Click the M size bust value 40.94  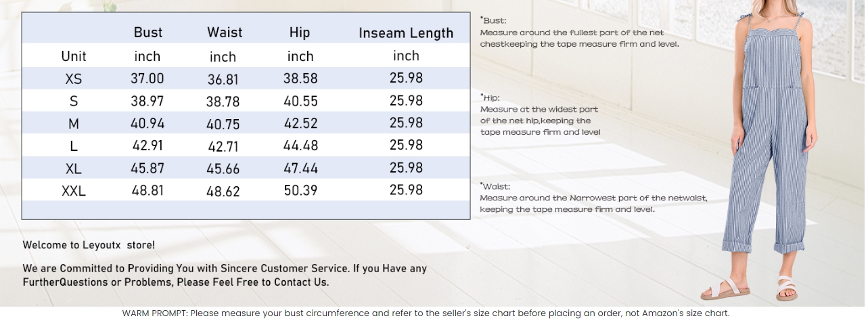click(147, 123)
